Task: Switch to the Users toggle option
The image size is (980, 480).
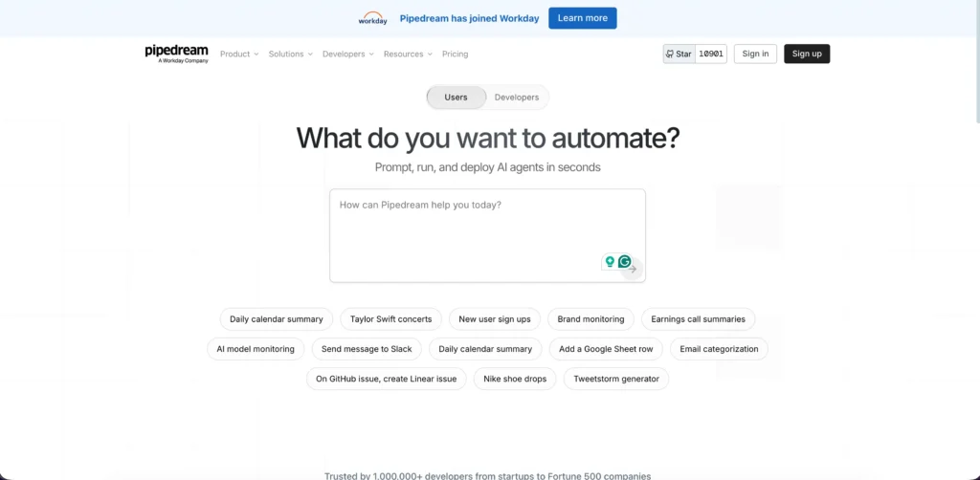Action: (x=457, y=98)
